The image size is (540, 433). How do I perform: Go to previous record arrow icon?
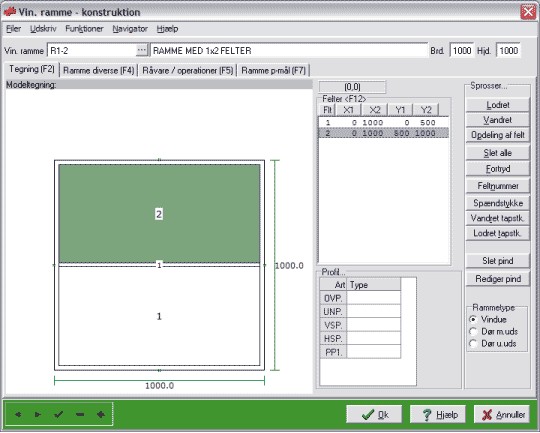click(18, 414)
